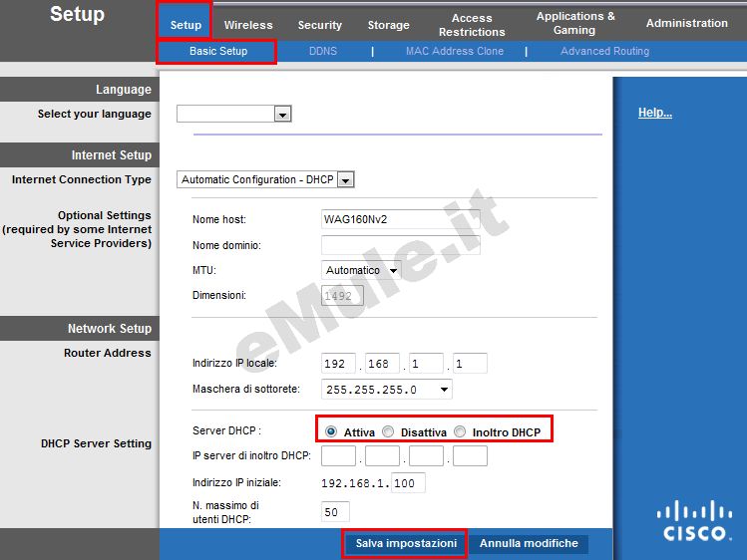Select the Inoltro DHCP radio button
The height and width of the screenshot is (560, 747).
[x=460, y=431]
